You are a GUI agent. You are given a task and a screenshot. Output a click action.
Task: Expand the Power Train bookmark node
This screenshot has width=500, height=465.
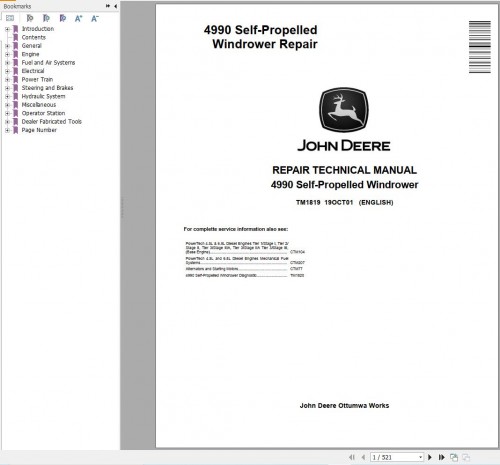click(7, 80)
